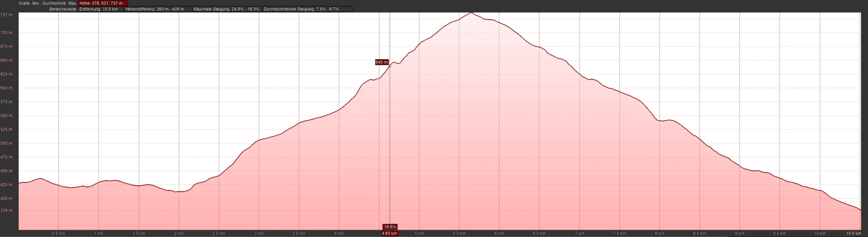Click the 600 m elevation axis label
The width and height of the screenshot is (868, 237).
tap(6, 88)
